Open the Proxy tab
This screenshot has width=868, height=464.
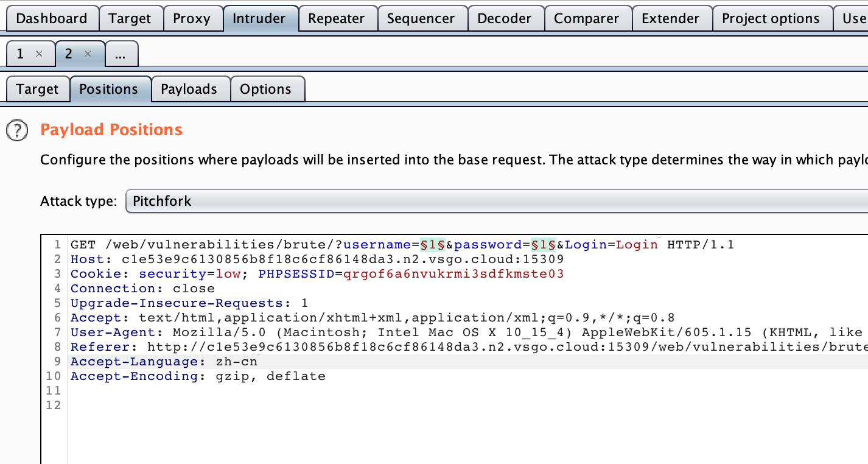coord(192,18)
